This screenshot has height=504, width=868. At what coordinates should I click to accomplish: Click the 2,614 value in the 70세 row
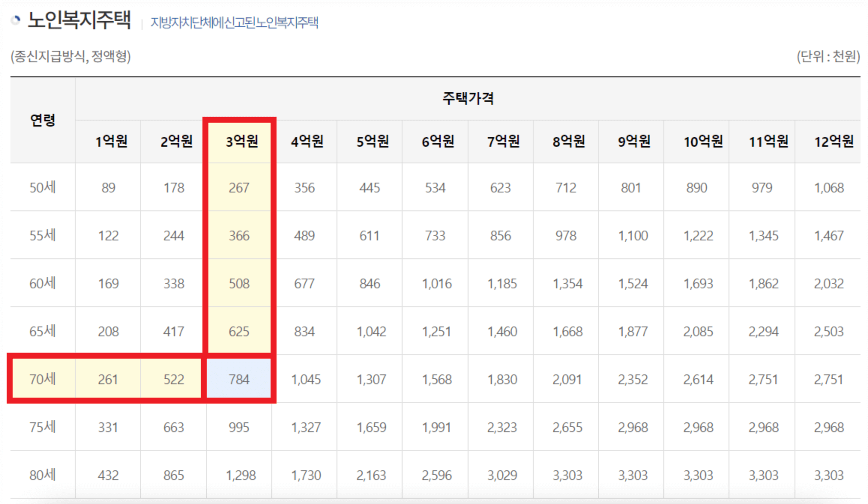point(698,379)
